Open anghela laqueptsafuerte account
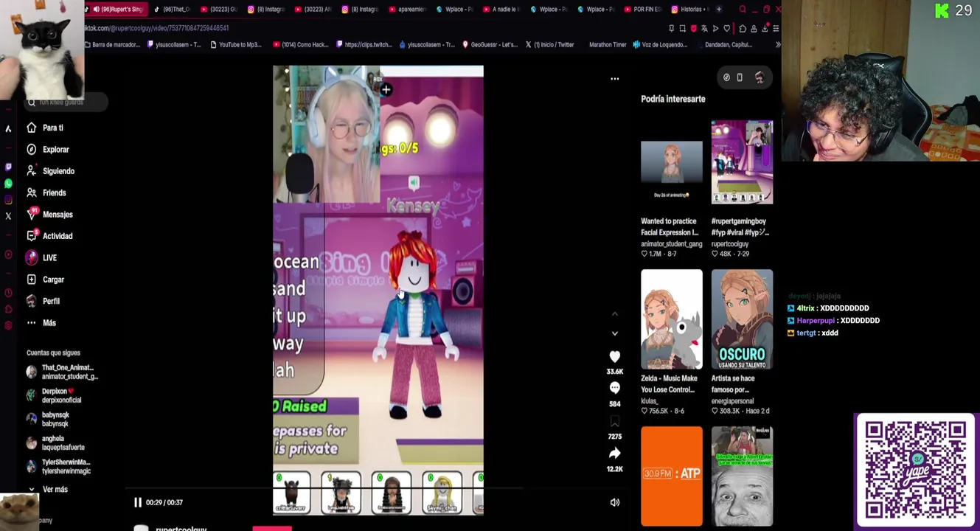Viewport: 980px width, 531px height. [55, 442]
